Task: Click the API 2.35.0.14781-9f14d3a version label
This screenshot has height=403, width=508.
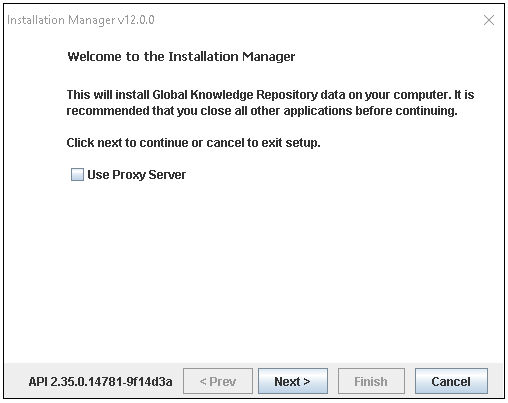Action: click(x=100, y=381)
